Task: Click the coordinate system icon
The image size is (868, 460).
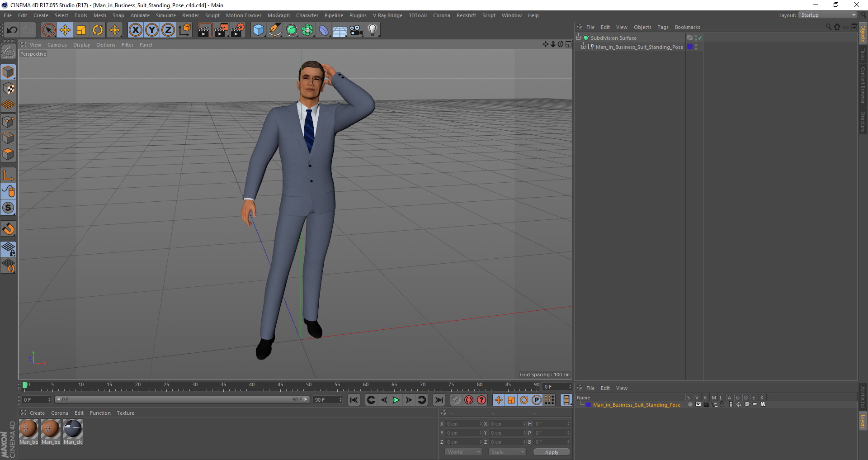Action: tap(184, 30)
